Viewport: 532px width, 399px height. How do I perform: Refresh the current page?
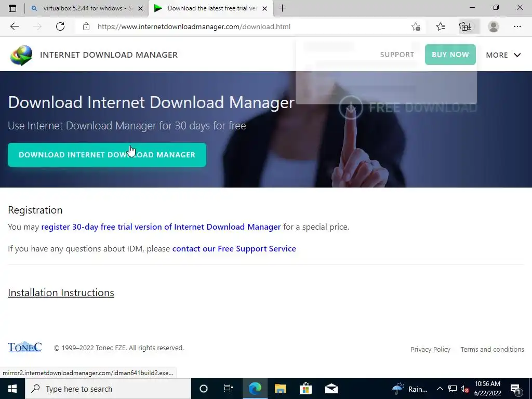(x=60, y=26)
